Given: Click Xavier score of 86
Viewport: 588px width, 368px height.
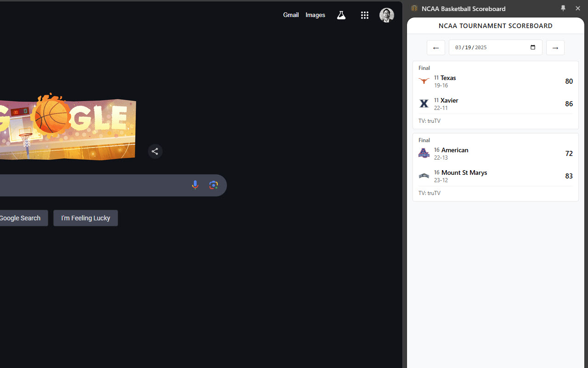Looking at the screenshot, I should point(569,104).
